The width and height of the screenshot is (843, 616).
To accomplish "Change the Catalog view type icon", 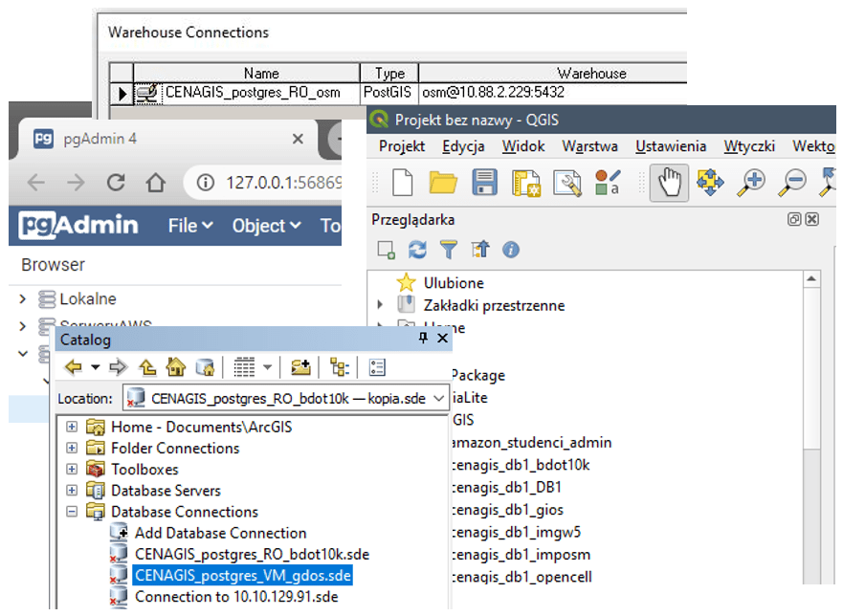I will tap(244, 367).
